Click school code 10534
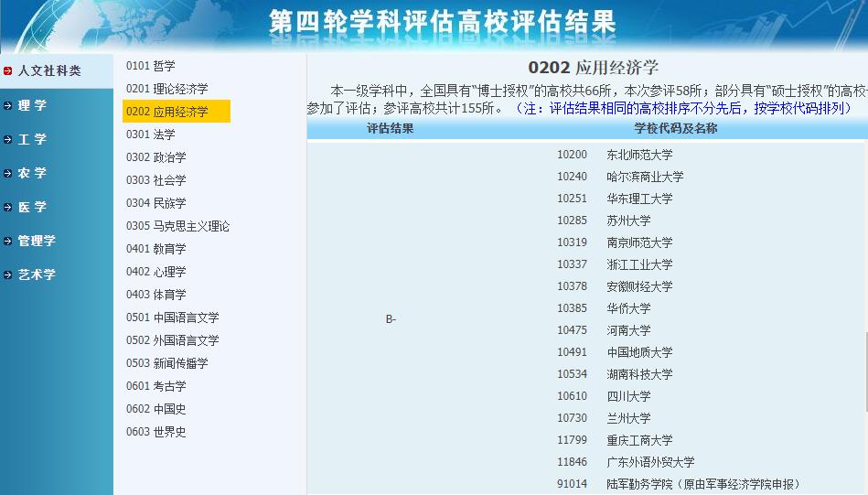The height and width of the screenshot is (495, 868). pyautogui.click(x=572, y=374)
